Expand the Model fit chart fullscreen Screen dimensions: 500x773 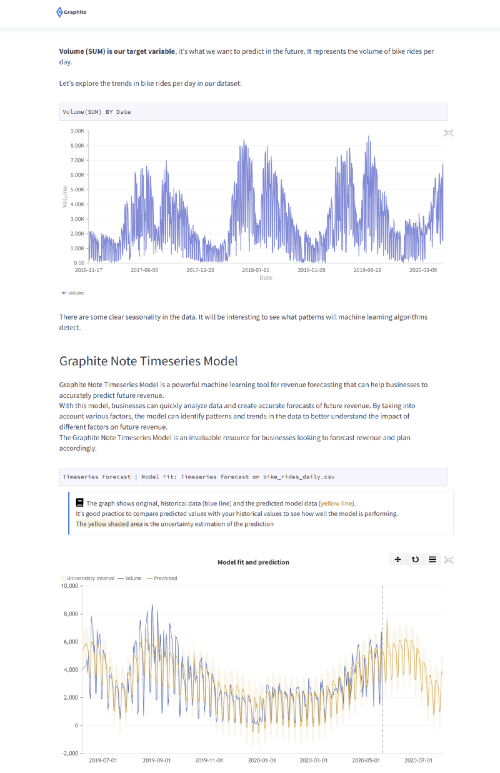[x=448, y=560]
